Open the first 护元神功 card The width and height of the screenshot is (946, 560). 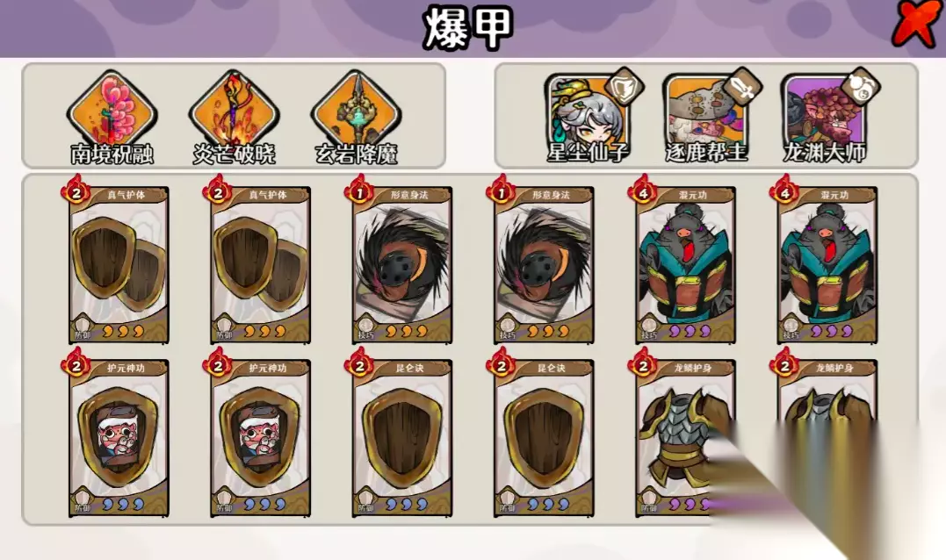click(119, 438)
